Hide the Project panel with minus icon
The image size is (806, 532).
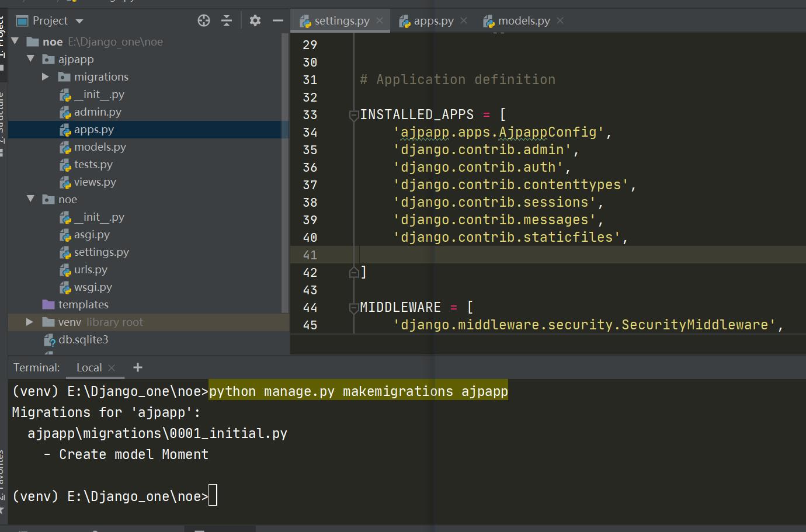pos(278,21)
